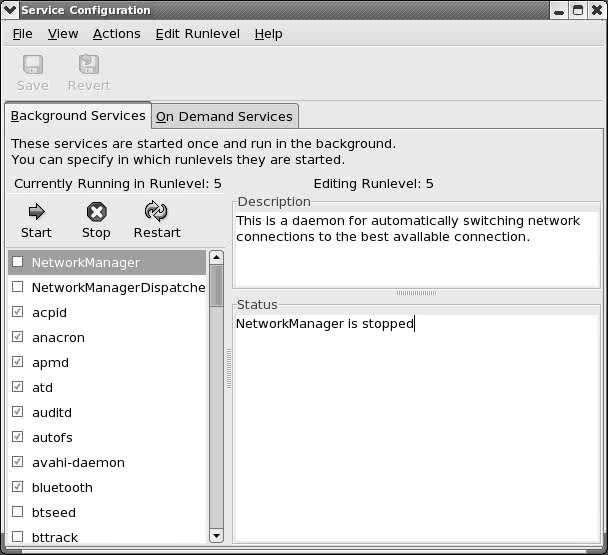Uncheck the avahi-daemon service
This screenshot has width=608, height=555.
[17, 462]
